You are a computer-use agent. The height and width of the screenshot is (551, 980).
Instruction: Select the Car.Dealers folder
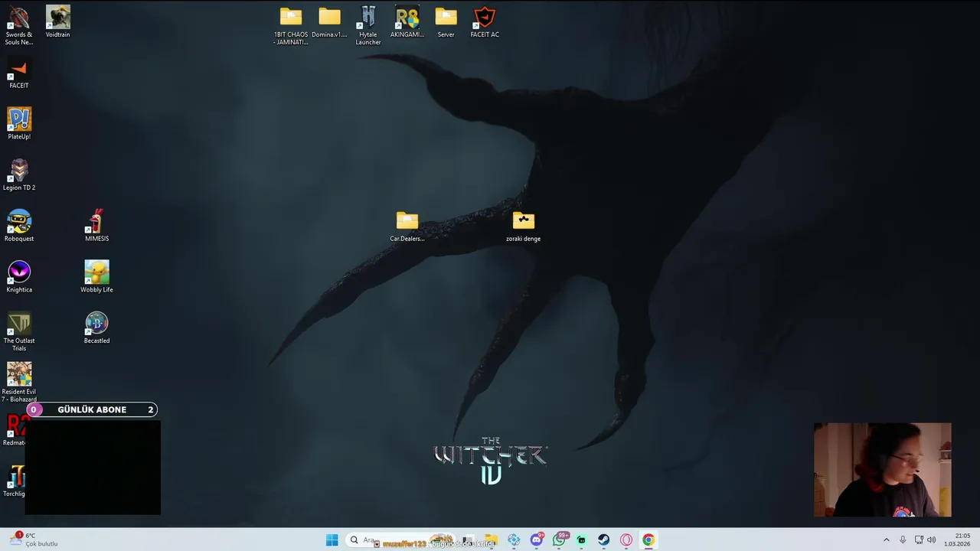click(x=407, y=227)
